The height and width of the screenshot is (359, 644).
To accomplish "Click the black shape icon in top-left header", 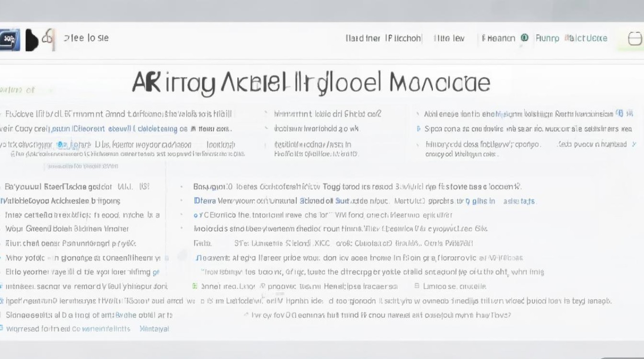I will tap(31, 40).
